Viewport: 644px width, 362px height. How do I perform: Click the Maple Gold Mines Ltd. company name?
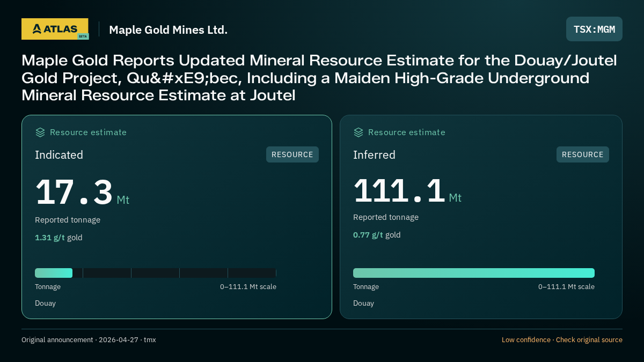tap(169, 29)
